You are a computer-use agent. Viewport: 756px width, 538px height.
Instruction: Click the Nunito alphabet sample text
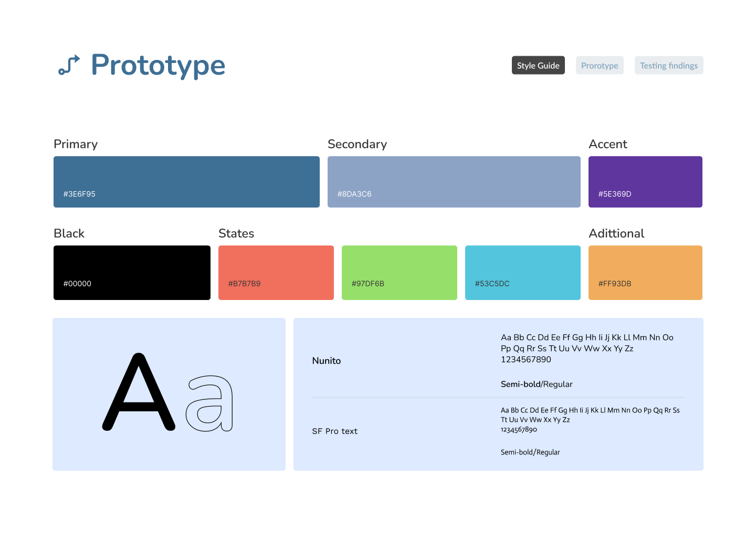point(587,348)
